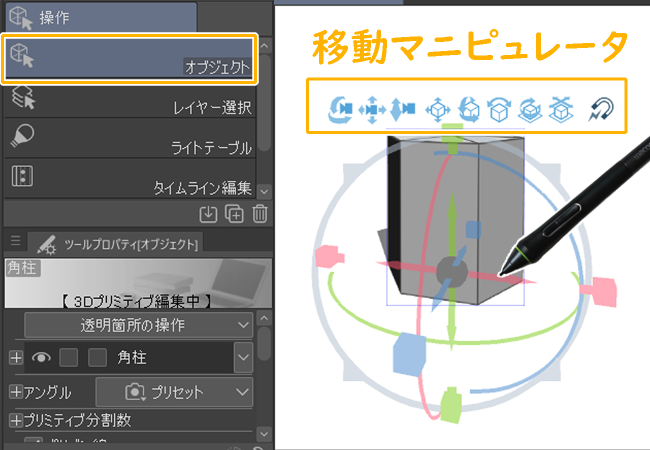Open the アングル プリセット dropdown
This screenshot has height=450, width=650.
click(x=175, y=392)
